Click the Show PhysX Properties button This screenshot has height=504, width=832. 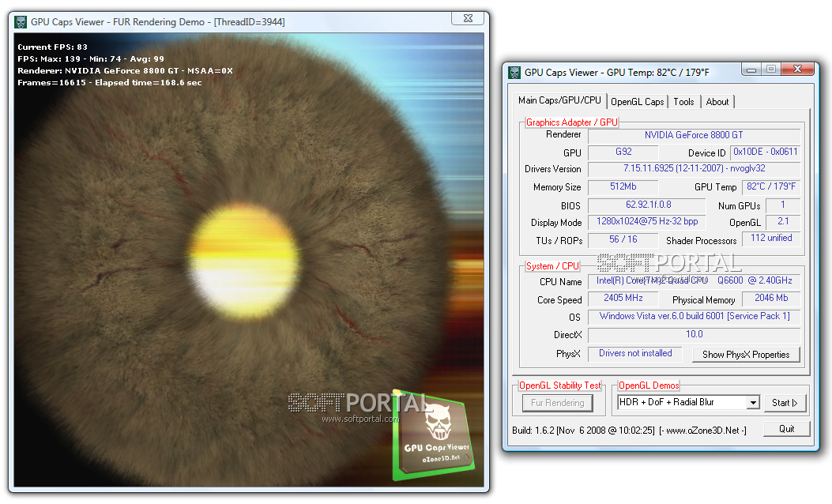pos(746,355)
